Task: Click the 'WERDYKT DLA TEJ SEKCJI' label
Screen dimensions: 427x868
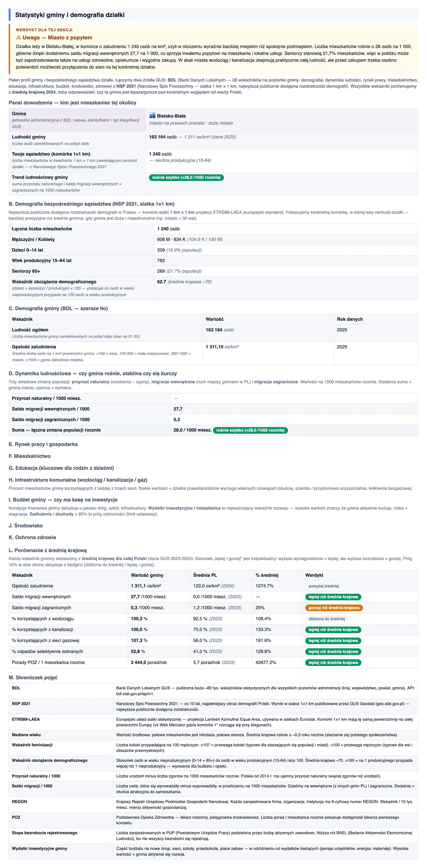Action: pyautogui.click(x=44, y=30)
